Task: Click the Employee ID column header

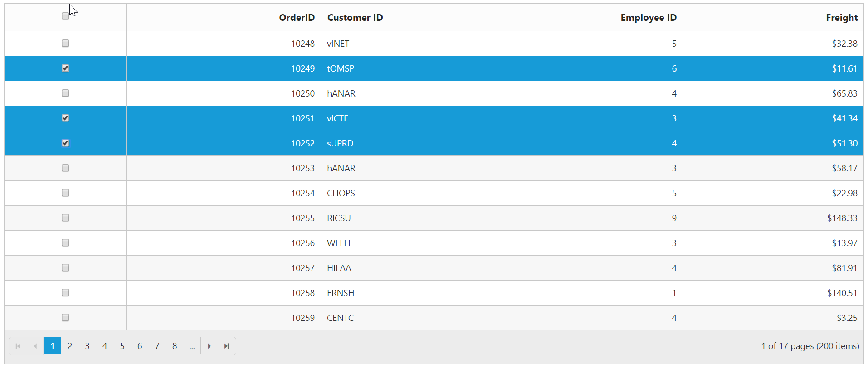Action: pos(648,18)
